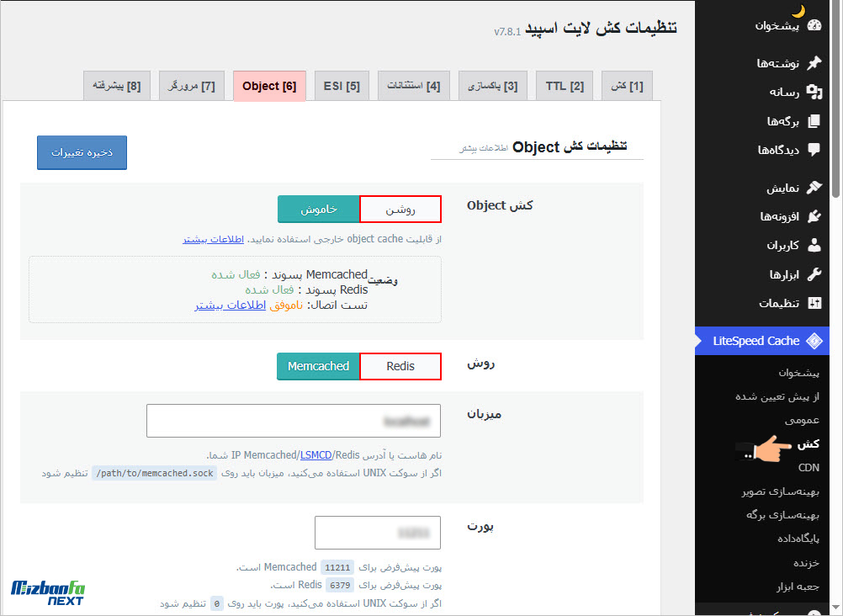Image resolution: width=843 pixels, height=616 pixels.
Task: Open جعبه ابزار submenu item
Action: point(798,587)
